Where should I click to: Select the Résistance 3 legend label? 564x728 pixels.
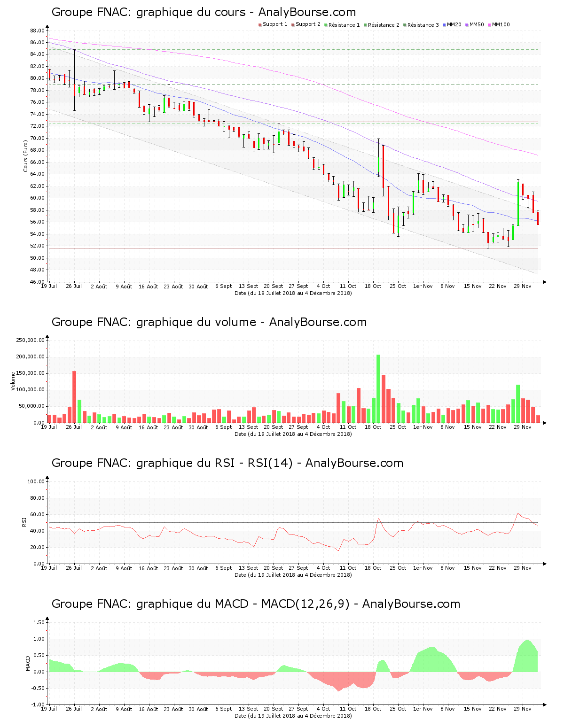(423, 25)
